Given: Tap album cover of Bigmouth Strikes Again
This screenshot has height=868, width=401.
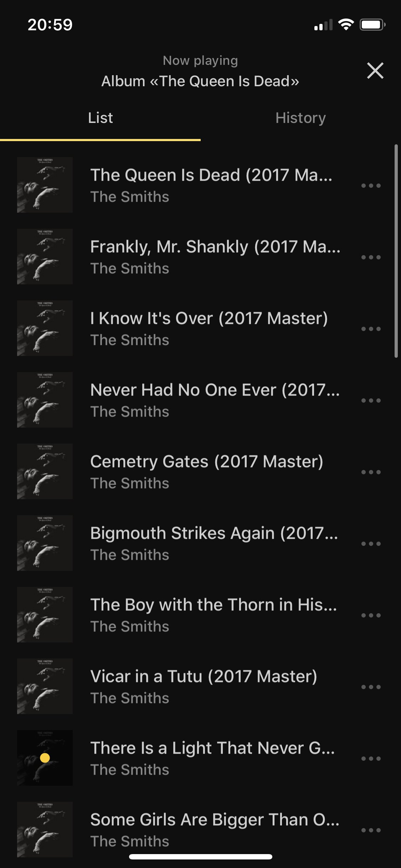Looking at the screenshot, I should pos(45,543).
